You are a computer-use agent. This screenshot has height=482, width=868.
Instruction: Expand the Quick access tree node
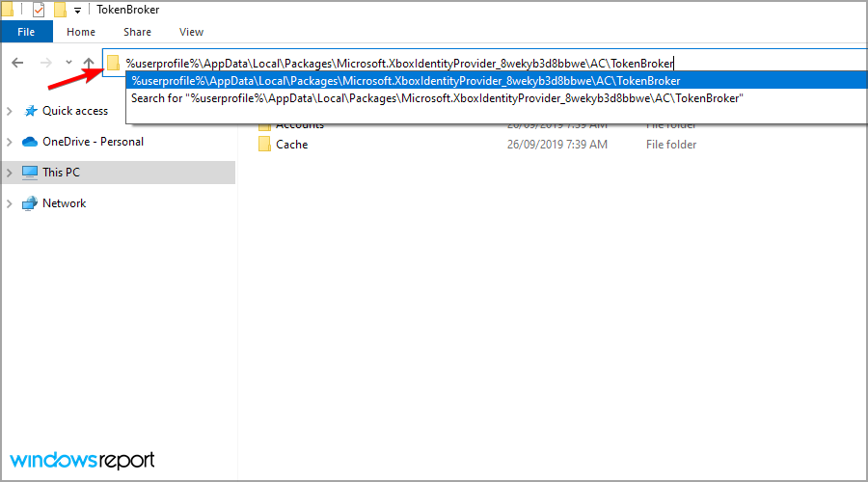10,111
